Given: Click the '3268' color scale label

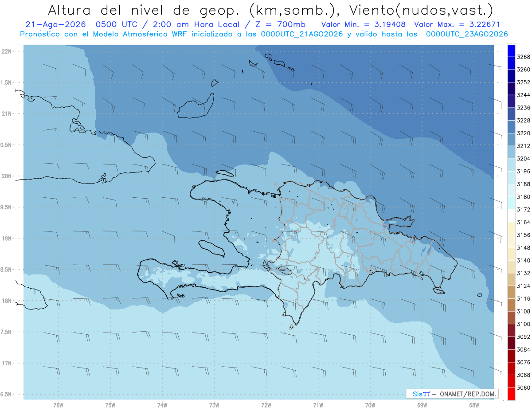Looking at the screenshot, I should pyautogui.click(x=524, y=57).
